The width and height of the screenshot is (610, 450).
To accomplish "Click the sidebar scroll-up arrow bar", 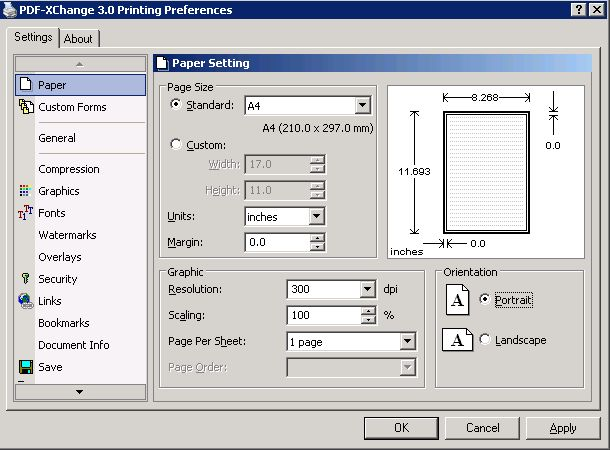I will [x=80, y=64].
